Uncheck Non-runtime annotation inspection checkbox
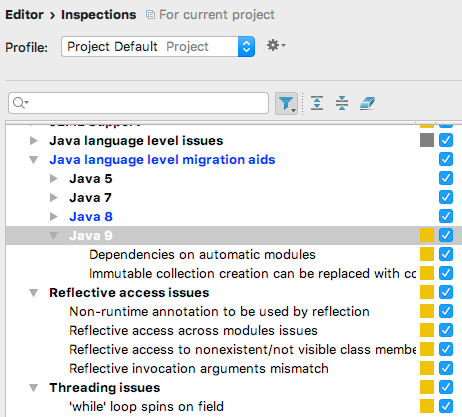 446,311
